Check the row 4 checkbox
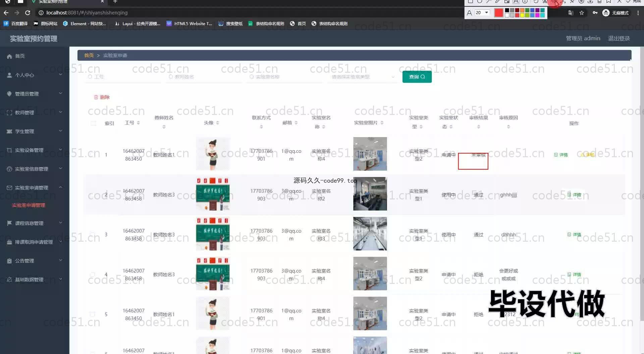Screen dimensions: 644x354 (92, 274)
